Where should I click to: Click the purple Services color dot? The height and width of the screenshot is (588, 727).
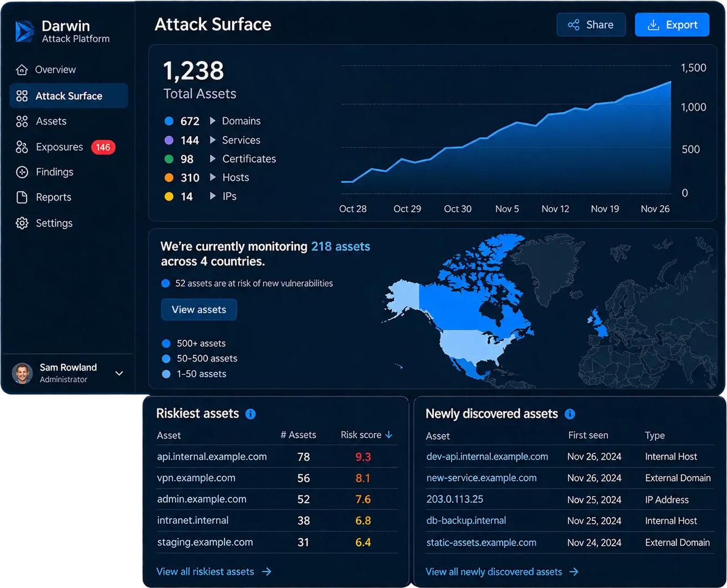[169, 140]
